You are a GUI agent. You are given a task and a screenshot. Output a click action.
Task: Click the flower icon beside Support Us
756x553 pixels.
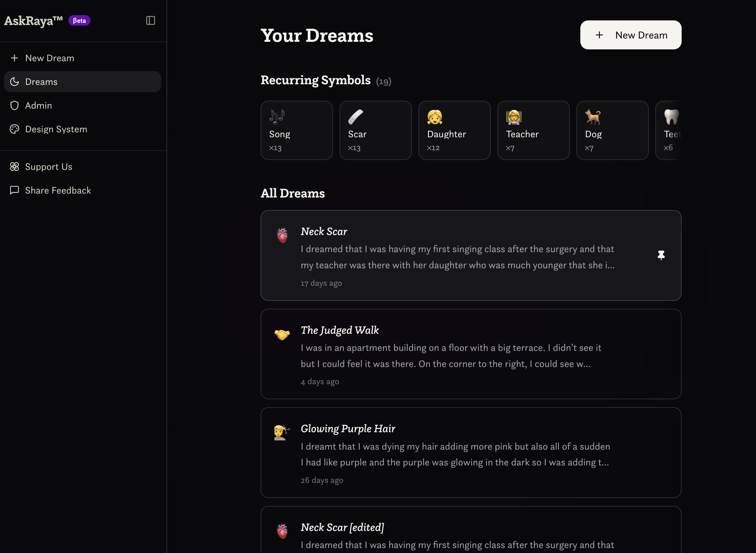(x=14, y=167)
